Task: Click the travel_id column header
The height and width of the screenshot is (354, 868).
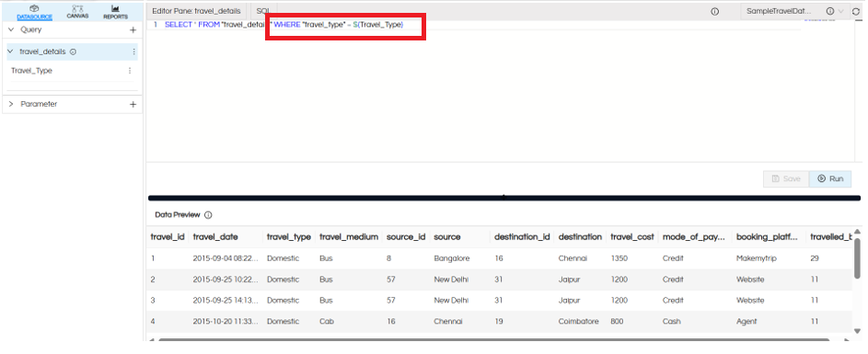Action: tap(168, 236)
